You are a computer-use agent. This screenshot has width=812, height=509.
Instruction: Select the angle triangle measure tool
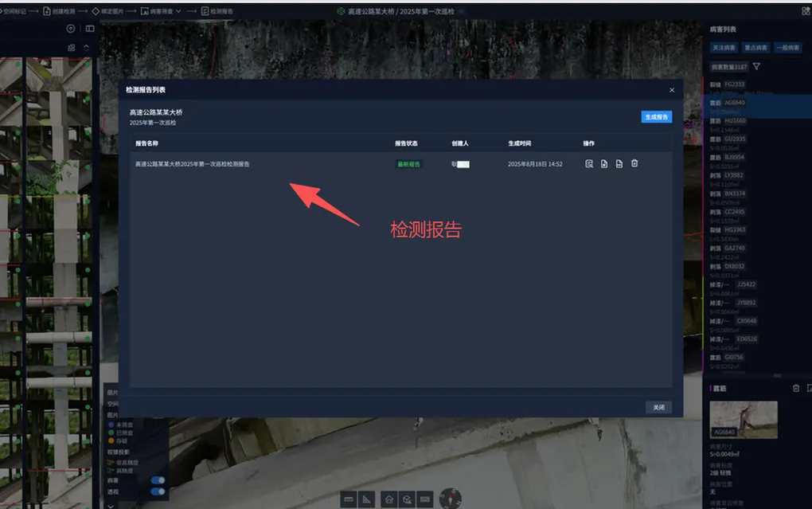click(367, 499)
